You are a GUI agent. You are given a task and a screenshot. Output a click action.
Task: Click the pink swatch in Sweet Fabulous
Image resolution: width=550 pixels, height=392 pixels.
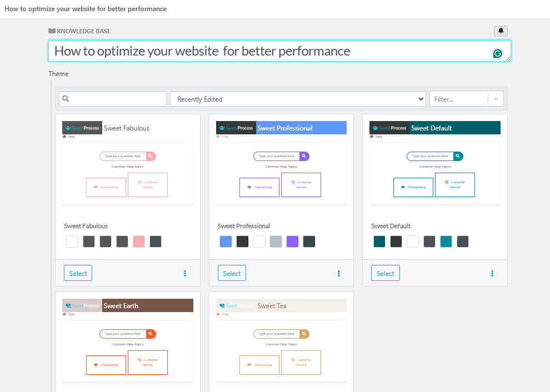click(x=139, y=242)
